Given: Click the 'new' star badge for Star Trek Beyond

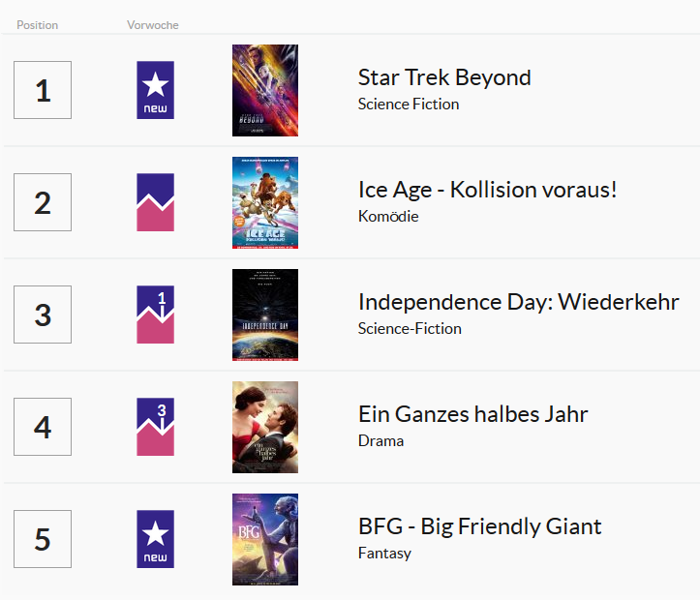Looking at the screenshot, I should tap(155, 90).
